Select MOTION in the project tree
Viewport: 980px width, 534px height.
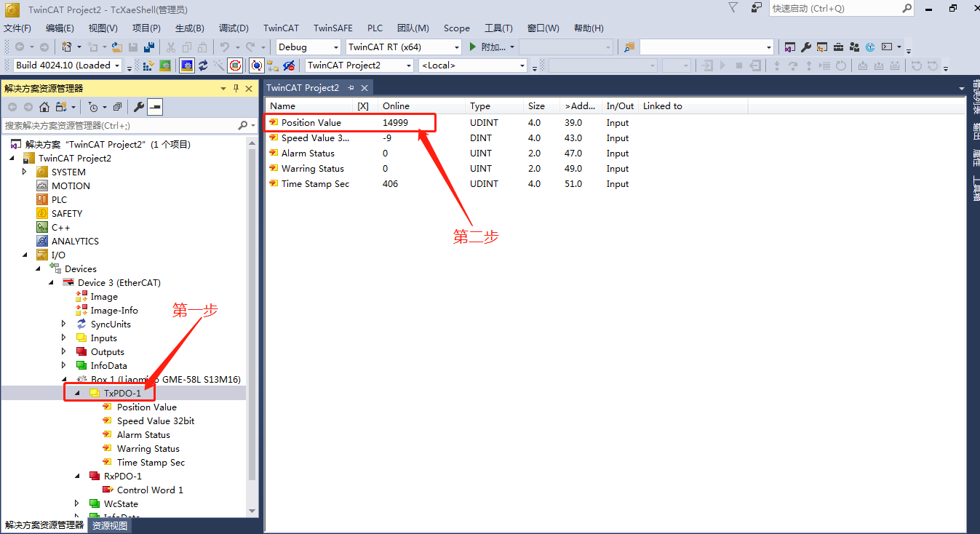(71, 186)
